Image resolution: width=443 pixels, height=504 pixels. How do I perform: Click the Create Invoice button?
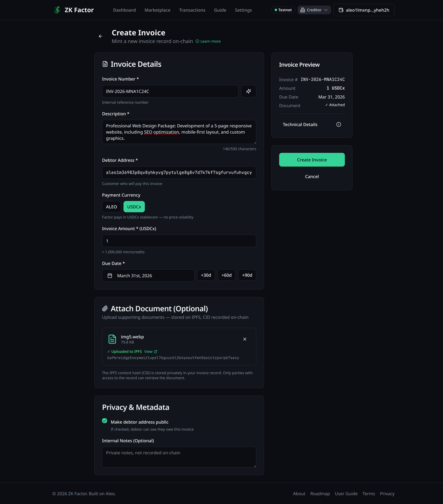(312, 160)
